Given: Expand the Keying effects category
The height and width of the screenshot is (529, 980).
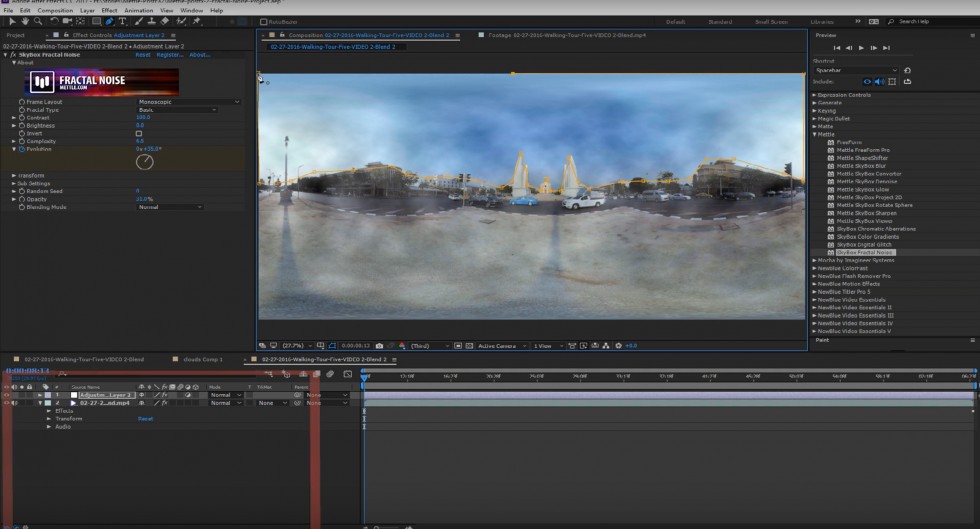Looking at the screenshot, I should click(x=815, y=111).
